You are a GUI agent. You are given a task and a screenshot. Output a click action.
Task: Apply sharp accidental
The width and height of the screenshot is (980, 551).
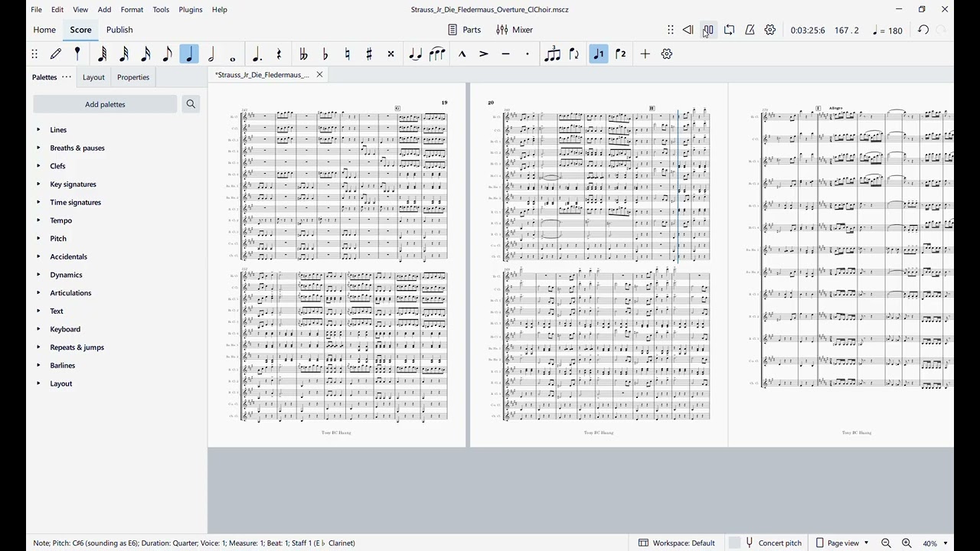[x=370, y=54]
